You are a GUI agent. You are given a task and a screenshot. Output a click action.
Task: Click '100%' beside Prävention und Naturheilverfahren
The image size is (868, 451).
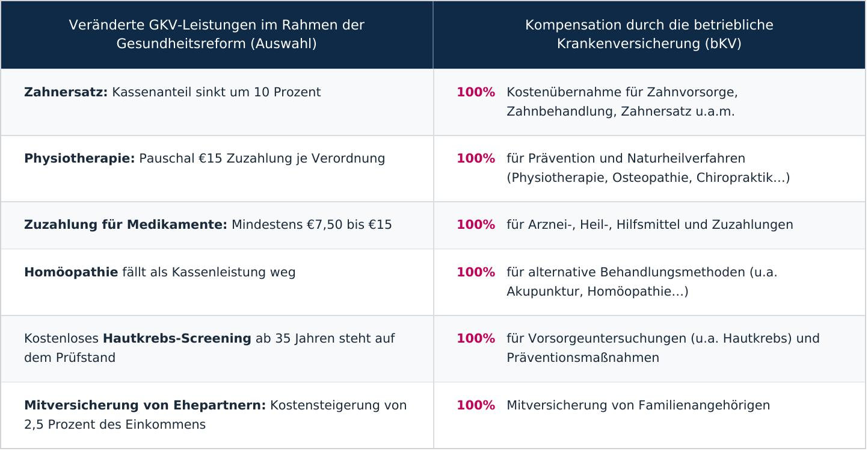476,158
